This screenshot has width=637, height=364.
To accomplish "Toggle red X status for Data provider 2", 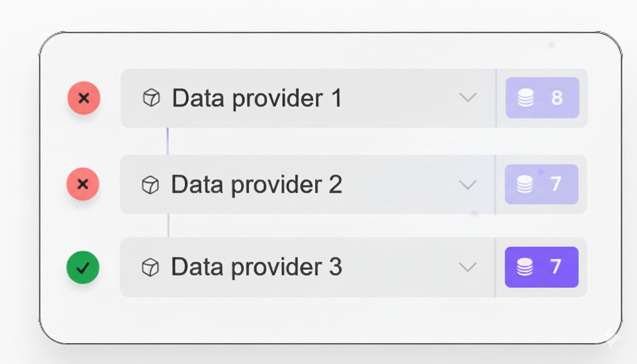I will (83, 184).
